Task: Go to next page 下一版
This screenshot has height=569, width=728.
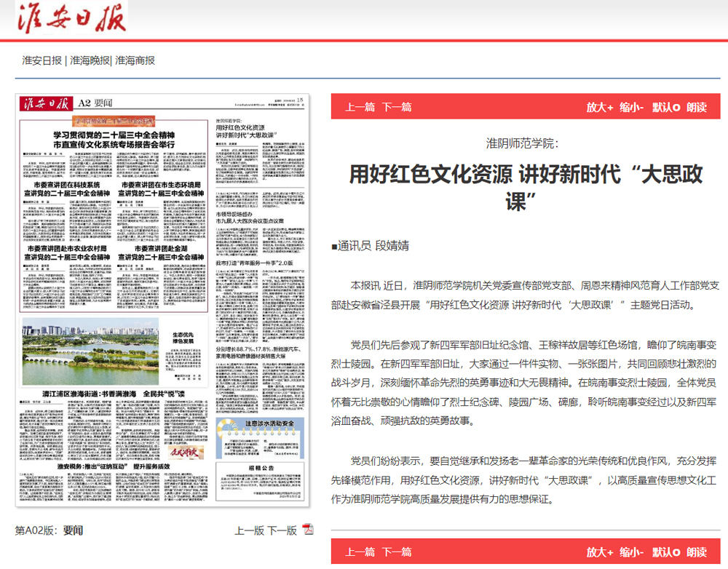Action: [x=282, y=530]
